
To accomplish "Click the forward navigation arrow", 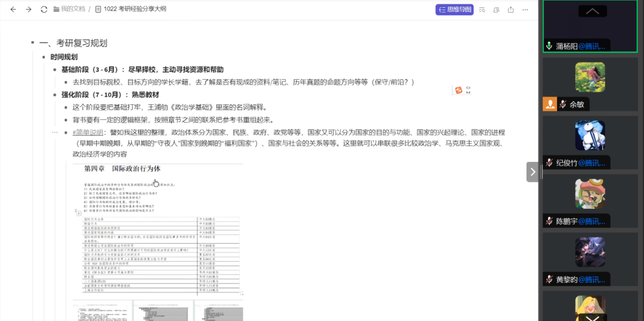I will pyautogui.click(x=28, y=10).
